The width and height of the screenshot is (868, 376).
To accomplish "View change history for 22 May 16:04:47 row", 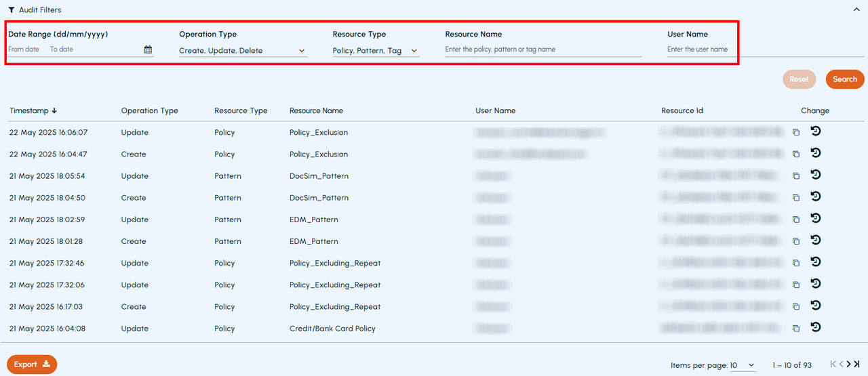I will tap(816, 153).
